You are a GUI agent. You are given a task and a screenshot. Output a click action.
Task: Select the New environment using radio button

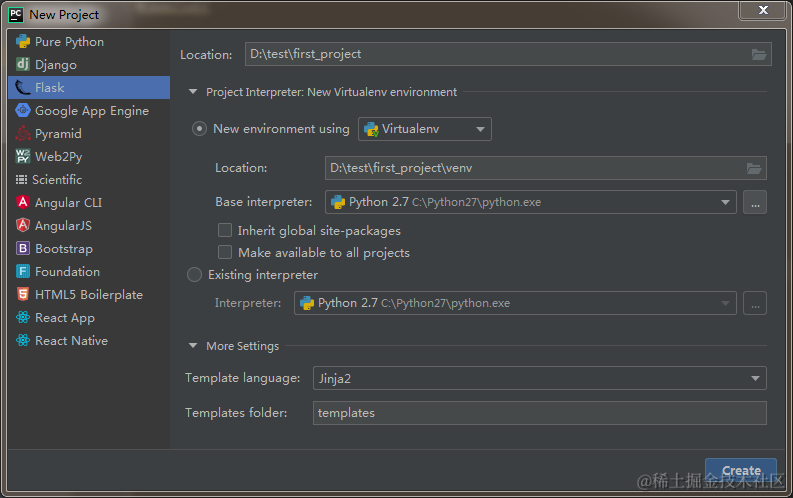pyautogui.click(x=199, y=129)
